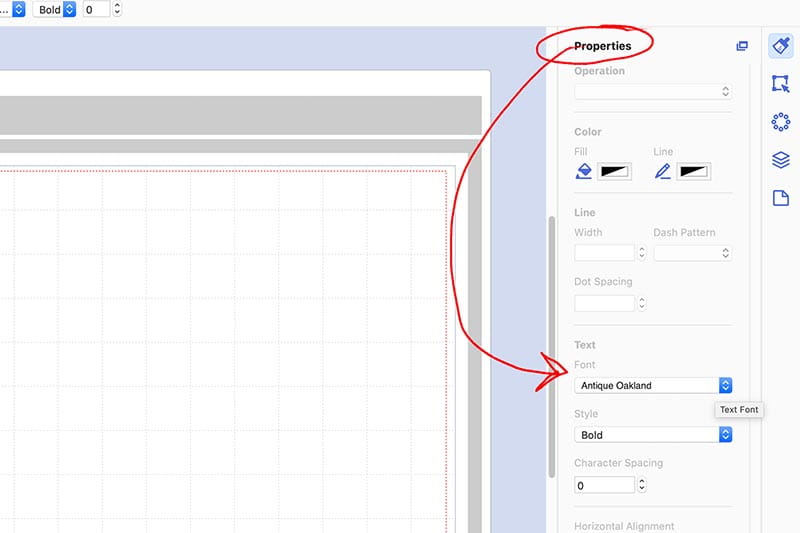The width and height of the screenshot is (800, 533).
Task: Open the Fill color swatch
Action: click(x=614, y=172)
